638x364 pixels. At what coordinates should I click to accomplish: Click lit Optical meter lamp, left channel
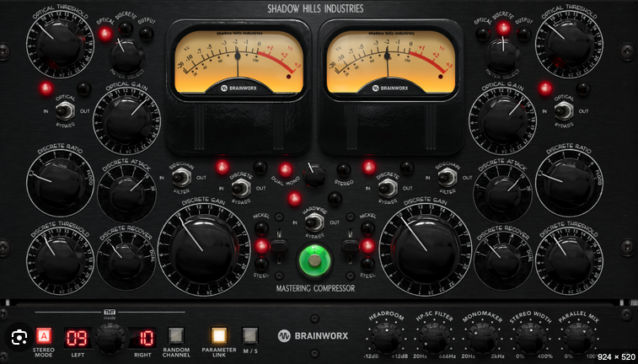(x=105, y=34)
